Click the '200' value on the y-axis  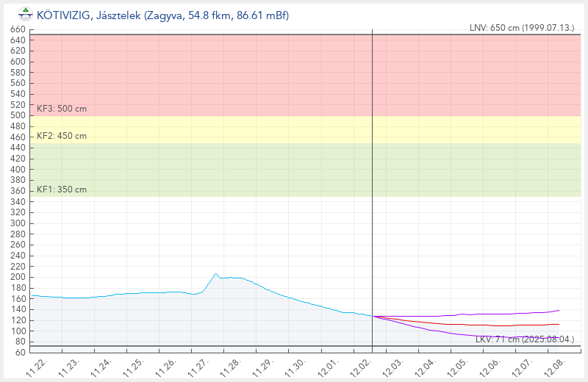pyautogui.click(x=18, y=276)
